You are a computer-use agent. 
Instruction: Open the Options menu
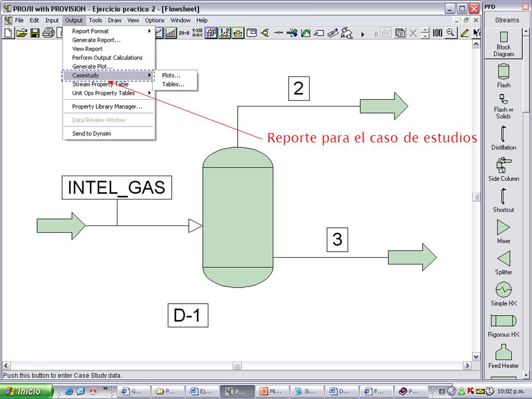(155, 21)
